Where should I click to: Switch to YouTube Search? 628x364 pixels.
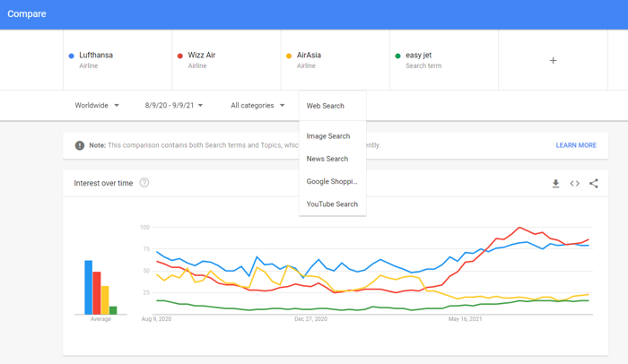(x=332, y=204)
